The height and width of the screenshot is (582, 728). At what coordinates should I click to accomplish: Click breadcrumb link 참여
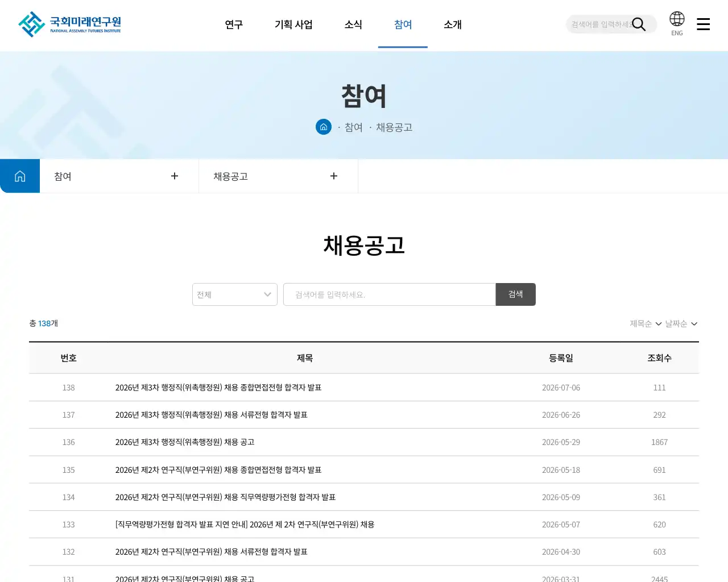click(354, 127)
